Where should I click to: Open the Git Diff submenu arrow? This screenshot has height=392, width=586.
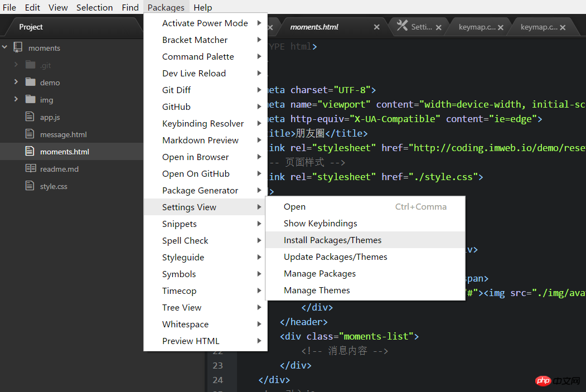[x=259, y=90]
